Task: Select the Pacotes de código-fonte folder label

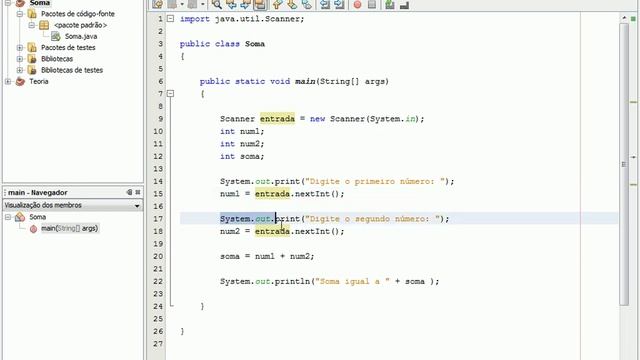Action: pyautogui.click(x=78, y=14)
